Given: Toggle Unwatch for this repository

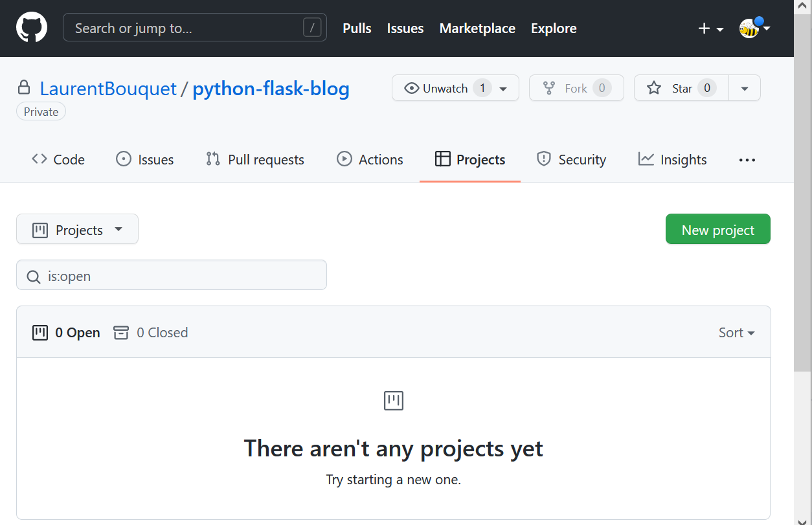Looking at the screenshot, I should coord(445,88).
